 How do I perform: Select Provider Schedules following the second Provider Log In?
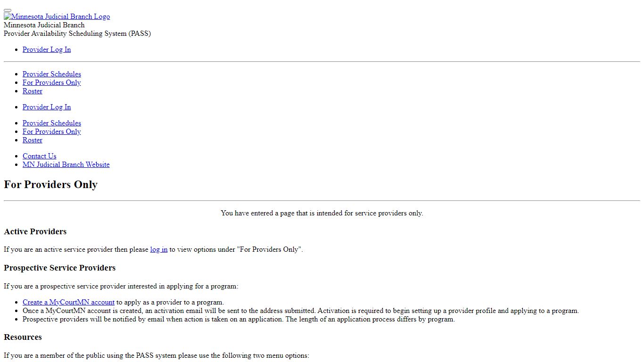click(x=52, y=123)
